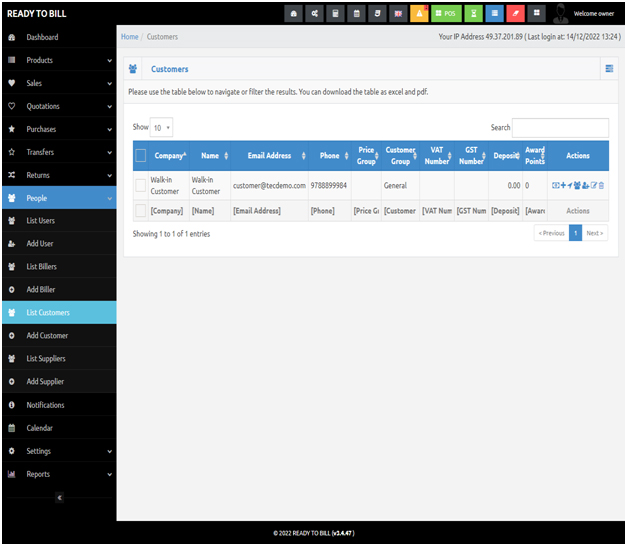Open the calendar icon in top toolbar
The height and width of the screenshot is (546, 627).
click(x=357, y=14)
